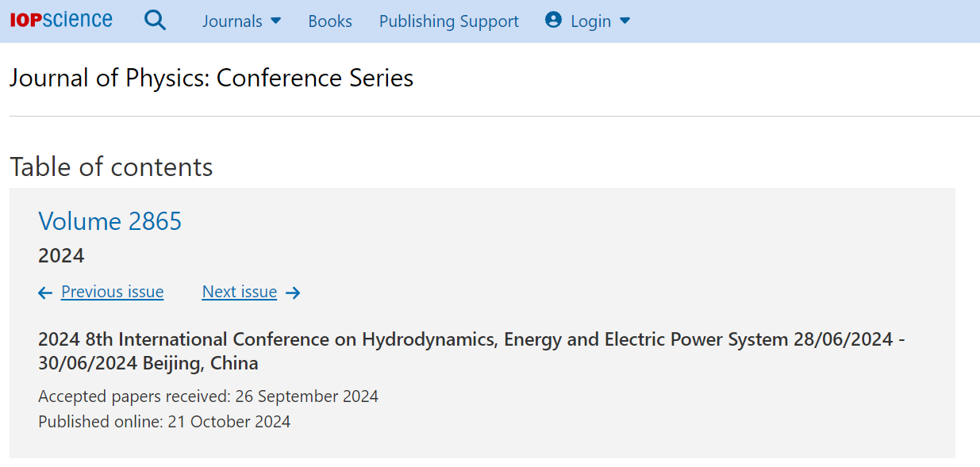The image size is (980, 467).
Task: Click the Table of contents heading
Action: click(111, 167)
